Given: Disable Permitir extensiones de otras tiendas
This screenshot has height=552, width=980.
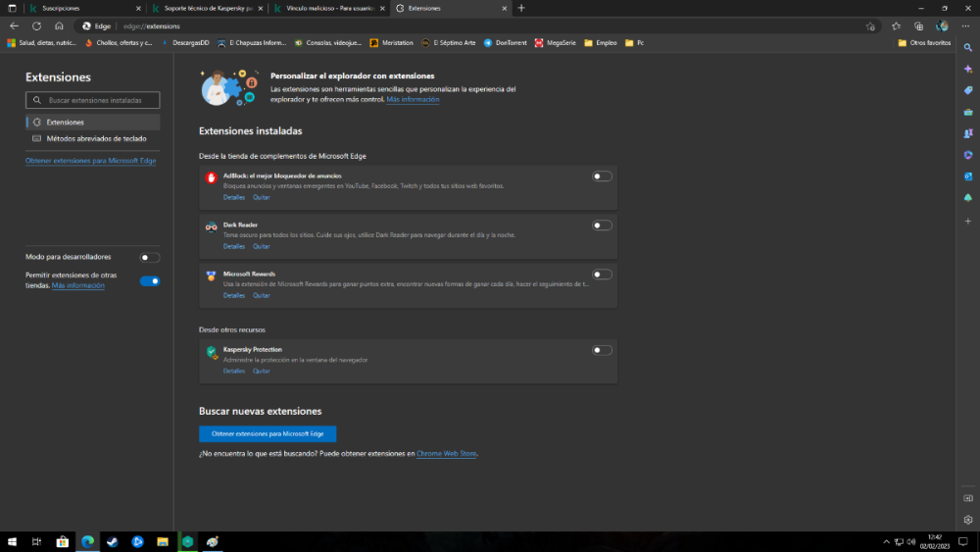Looking at the screenshot, I should 150,280.
